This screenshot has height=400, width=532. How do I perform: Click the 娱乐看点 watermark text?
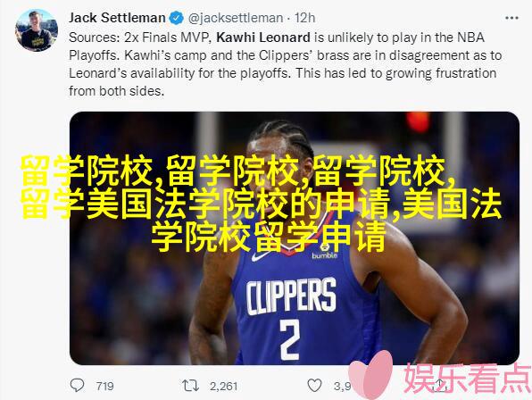click(x=468, y=379)
